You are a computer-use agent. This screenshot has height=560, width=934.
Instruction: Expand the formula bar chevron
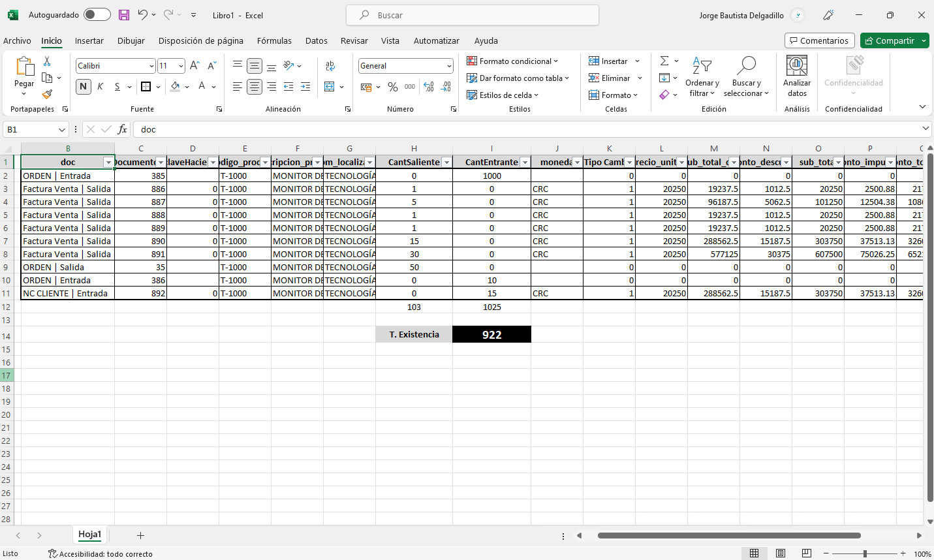pos(926,129)
